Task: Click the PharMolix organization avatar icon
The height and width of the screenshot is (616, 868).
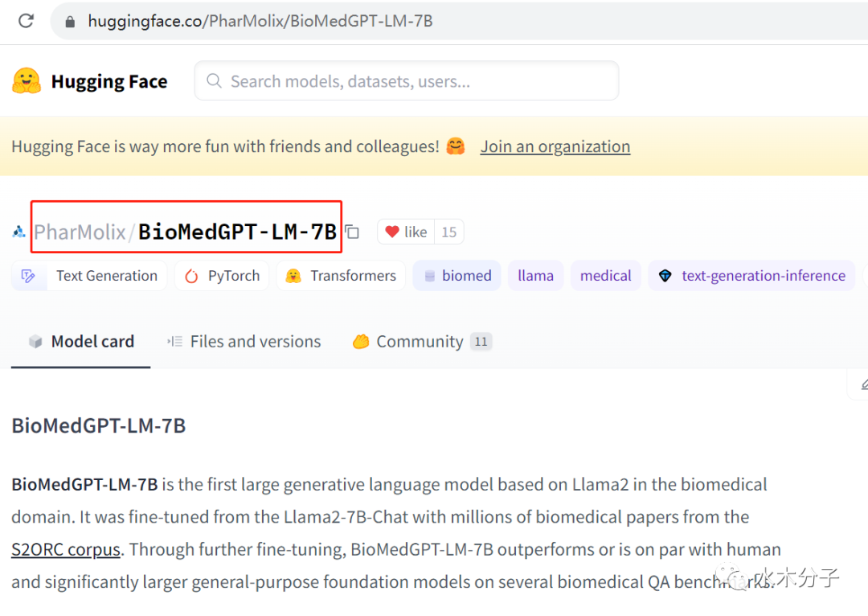Action: pyautogui.click(x=18, y=232)
